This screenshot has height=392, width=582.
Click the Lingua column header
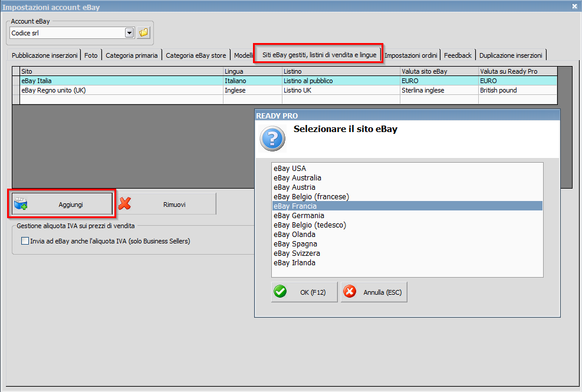(252, 71)
